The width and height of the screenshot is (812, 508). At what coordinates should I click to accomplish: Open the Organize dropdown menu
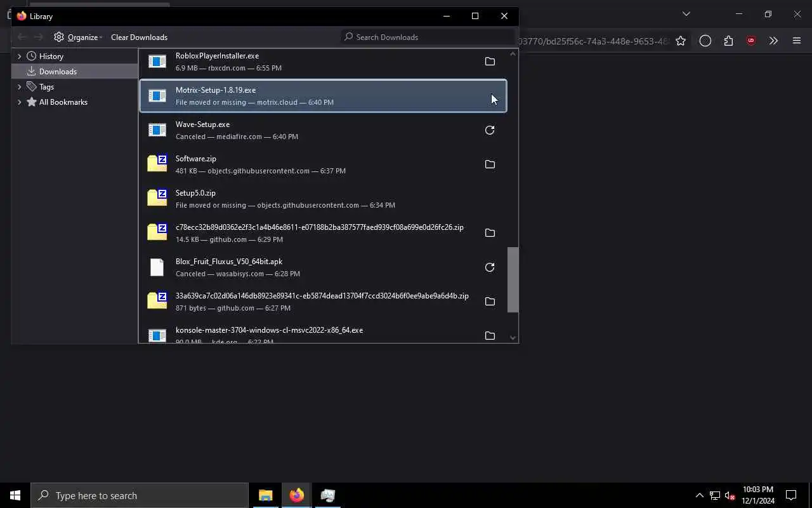tap(78, 37)
